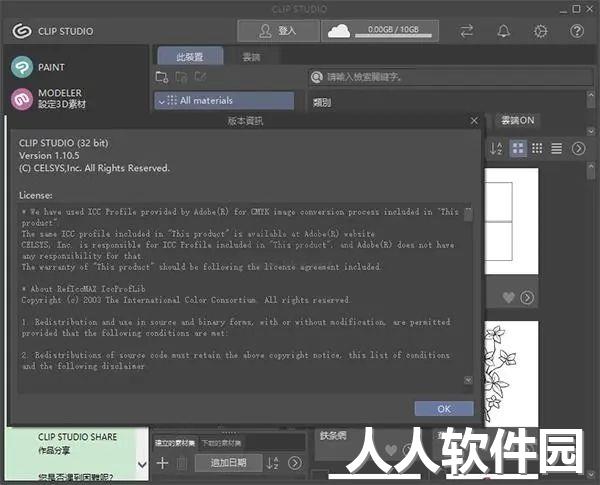This screenshot has width=600, height=485.
Task: Confirm the dialog with the OK button
Action: (444, 409)
